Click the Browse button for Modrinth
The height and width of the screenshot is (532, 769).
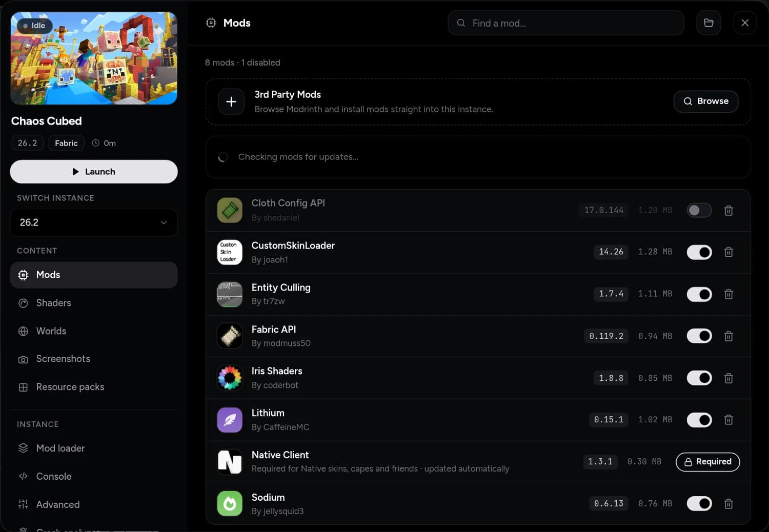point(706,101)
